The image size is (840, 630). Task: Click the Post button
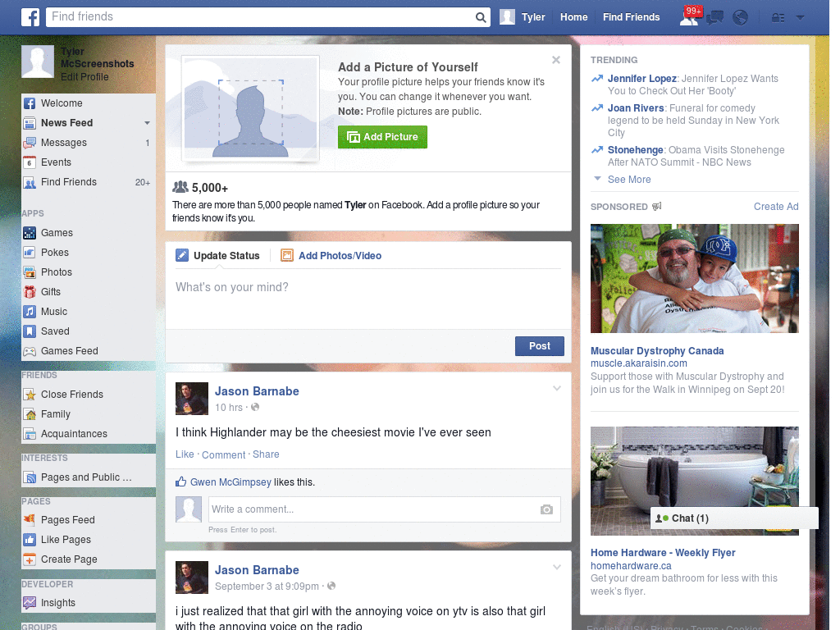point(540,347)
